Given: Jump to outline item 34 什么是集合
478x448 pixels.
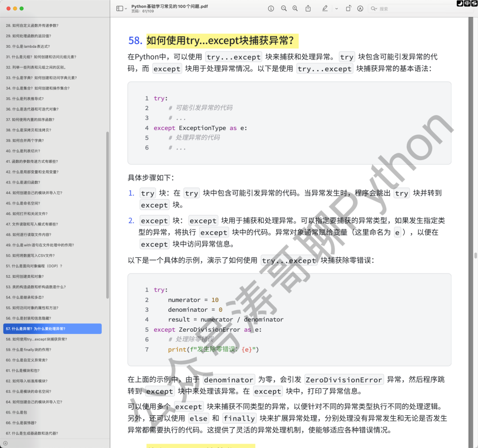Looking at the screenshot, I should click(x=38, y=88).
